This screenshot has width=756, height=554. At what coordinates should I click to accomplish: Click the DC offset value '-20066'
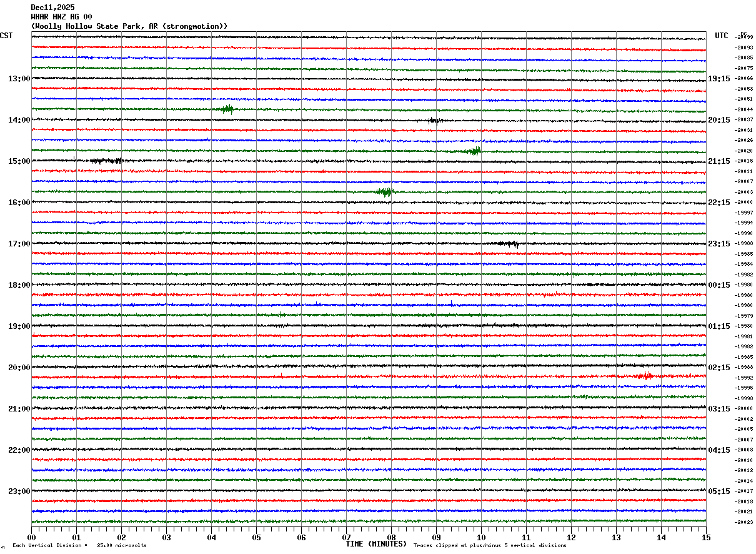[x=744, y=79]
